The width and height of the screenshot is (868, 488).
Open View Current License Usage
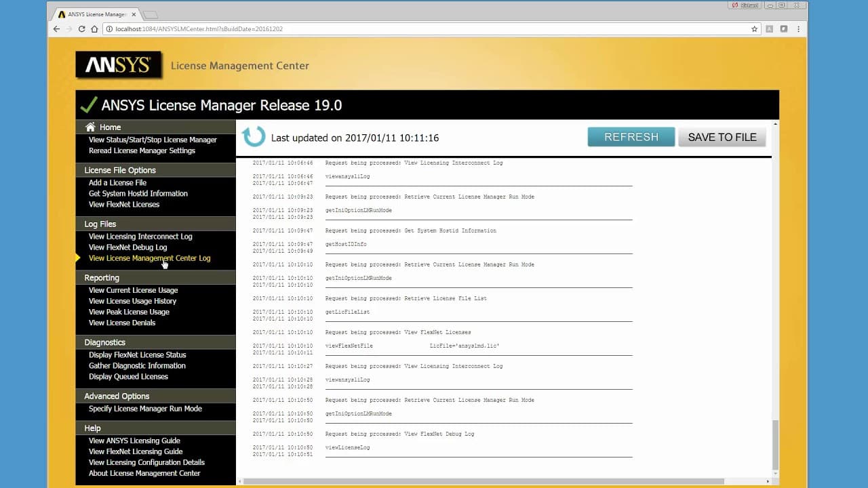pyautogui.click(x=133, y=290)
